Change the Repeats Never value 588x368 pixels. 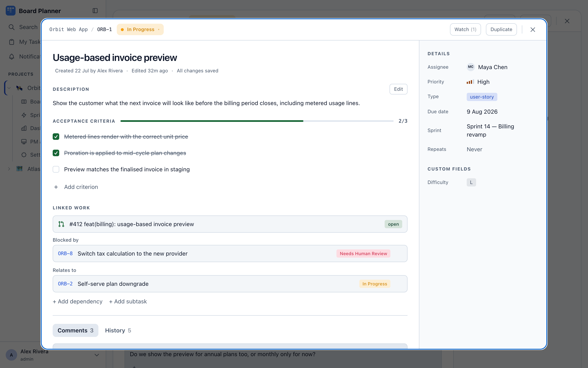point(474,149)
